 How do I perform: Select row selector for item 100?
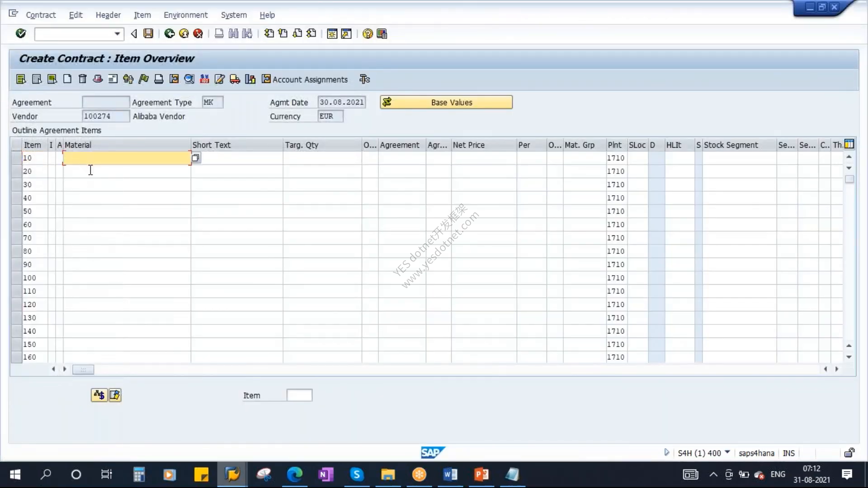(x=16, y=278)
